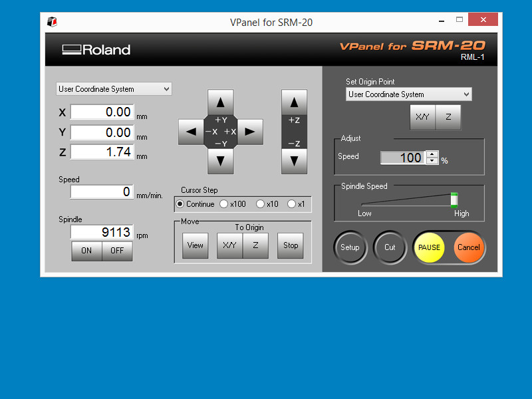This screenshot has height=399, width=532.
Task: Click the Stop button in Move group
Action: [291, 245]
